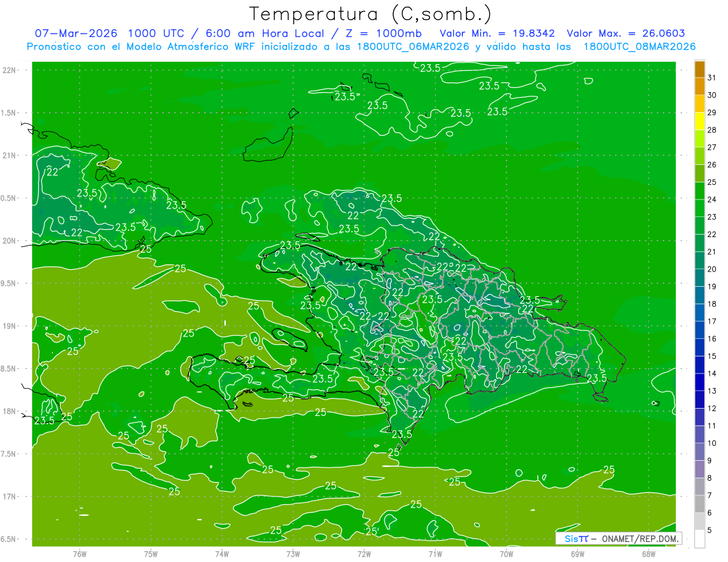Click the '75W' longitude axis label
Image resolution: width=728 pixels, height=562 pixels.
pos(151,554)
